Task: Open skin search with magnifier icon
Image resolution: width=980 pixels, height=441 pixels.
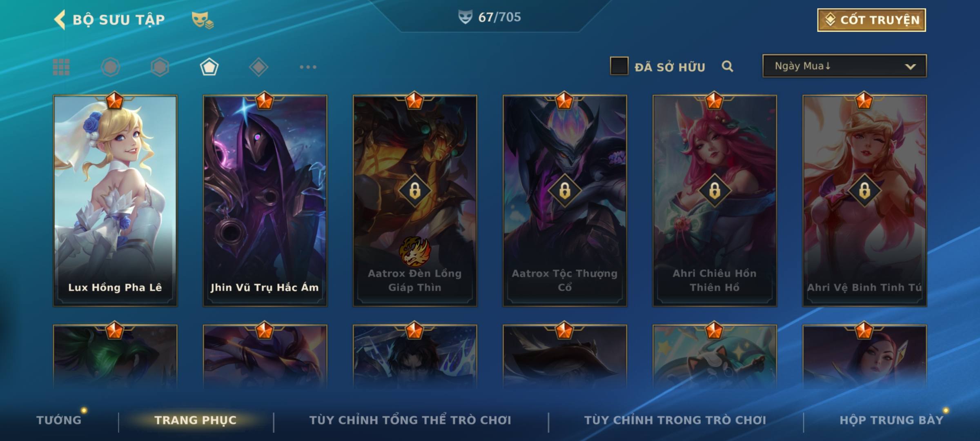Action: tap(727, 67)
